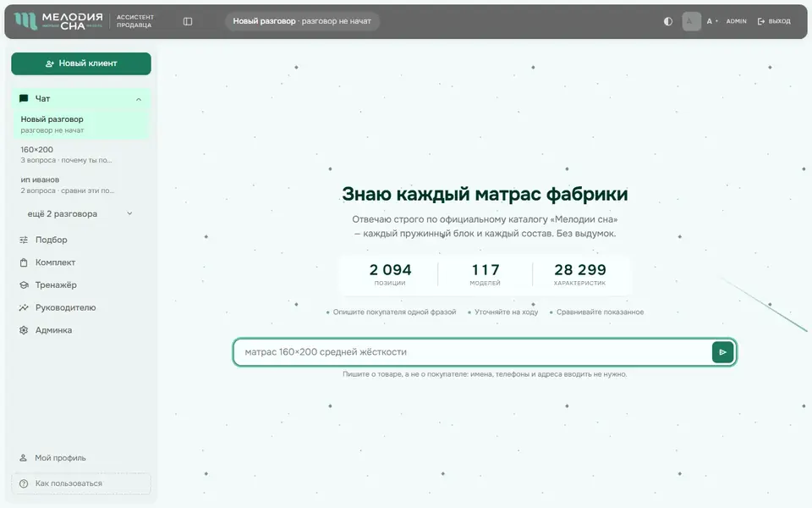Screen dimensions: 812x508
Task: Click the Мелодия сна logo
Action: click(58, 21)
